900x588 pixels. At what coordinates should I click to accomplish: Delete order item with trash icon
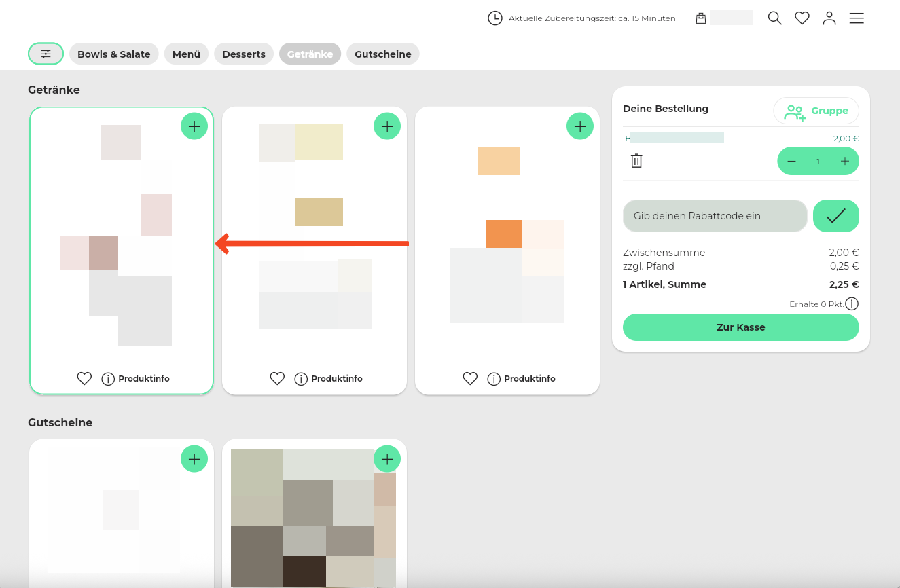tap(636, 161)
